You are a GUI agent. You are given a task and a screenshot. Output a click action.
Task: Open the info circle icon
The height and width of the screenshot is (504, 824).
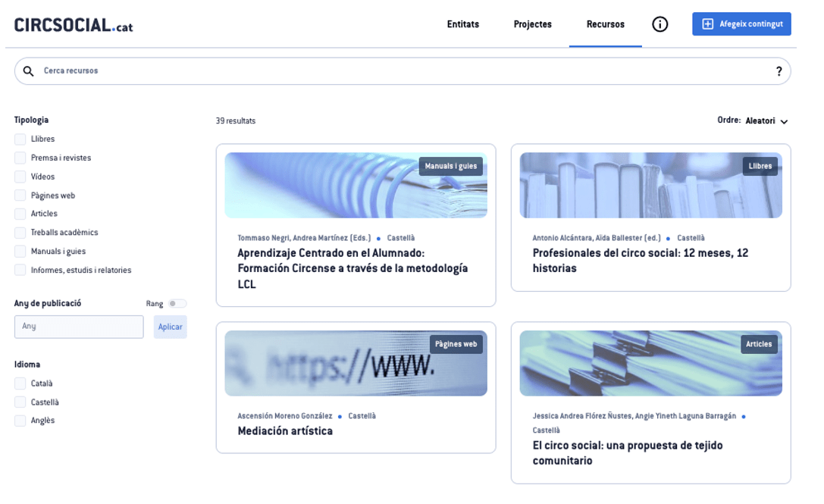coord(660,24)
